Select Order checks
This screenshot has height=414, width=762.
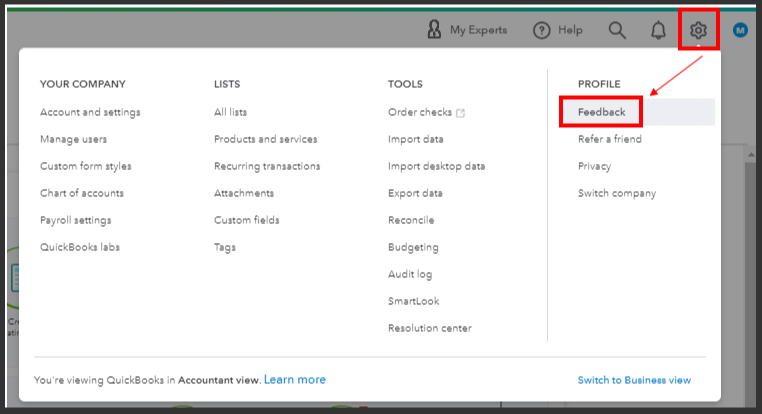click(420, 112)
